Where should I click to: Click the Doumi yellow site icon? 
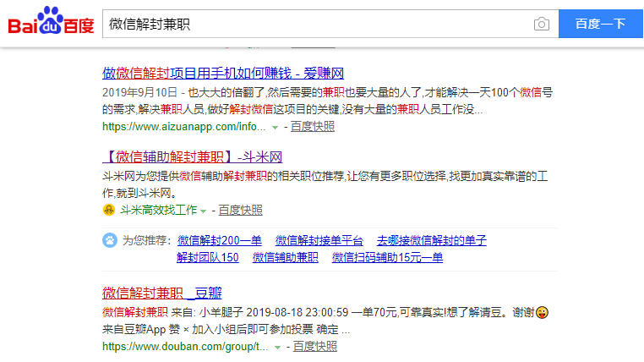(x=109, y=210)
